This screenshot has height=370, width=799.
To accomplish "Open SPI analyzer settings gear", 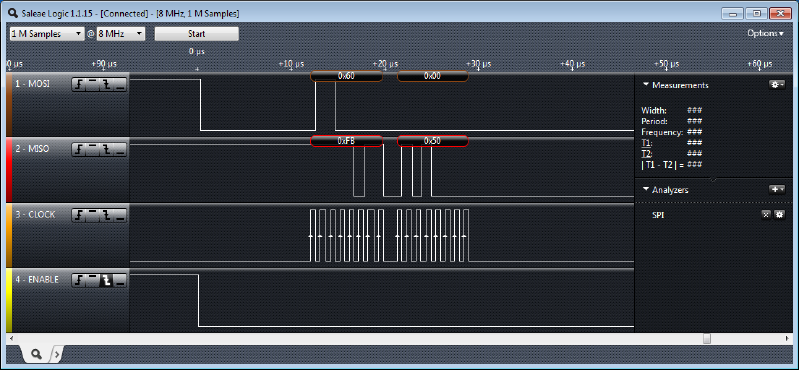I will [779, 215].
